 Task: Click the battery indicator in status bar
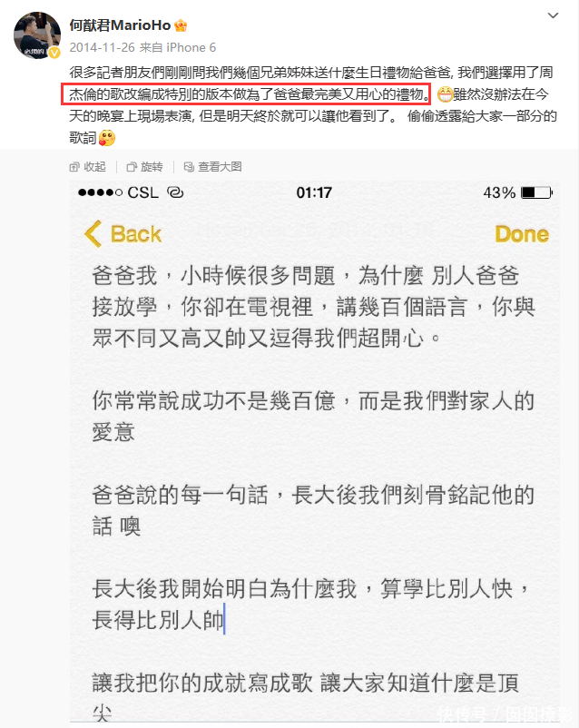(x=537, y=192)
